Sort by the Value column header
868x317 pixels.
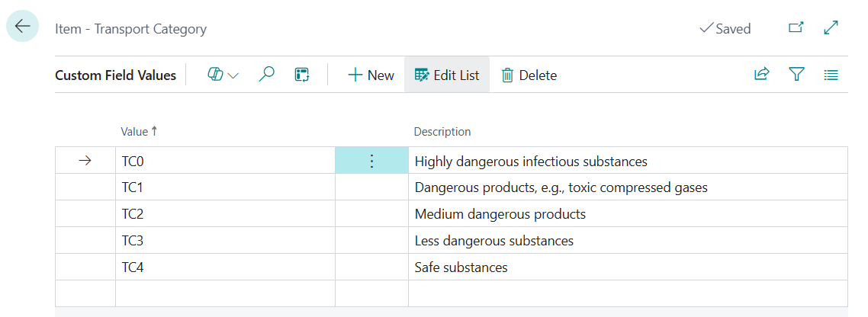tap(135, 132)
